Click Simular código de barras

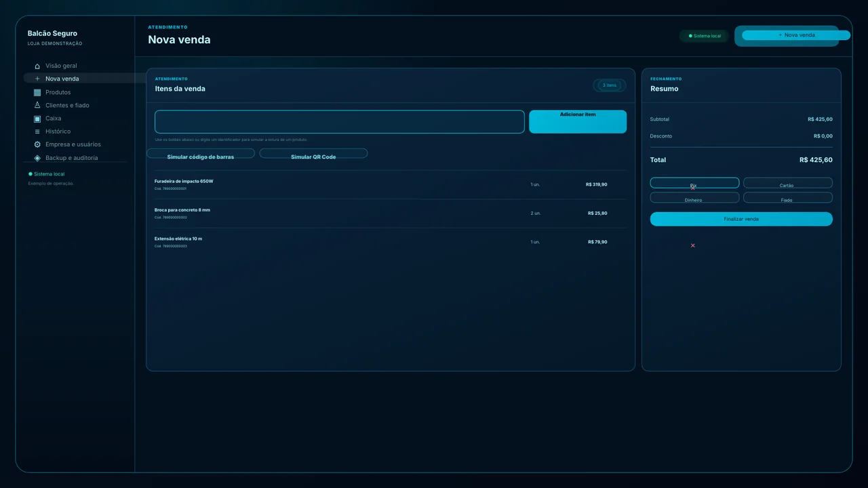click(201, 154)
